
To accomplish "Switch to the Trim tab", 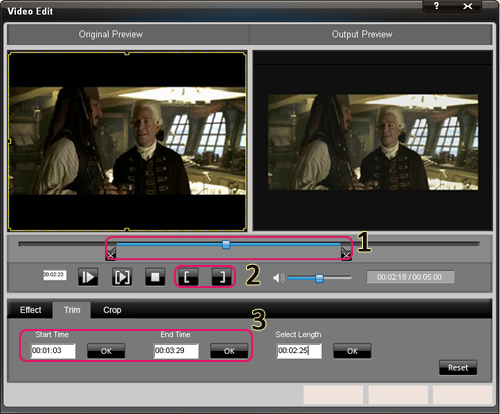I will tap(72, 310).
